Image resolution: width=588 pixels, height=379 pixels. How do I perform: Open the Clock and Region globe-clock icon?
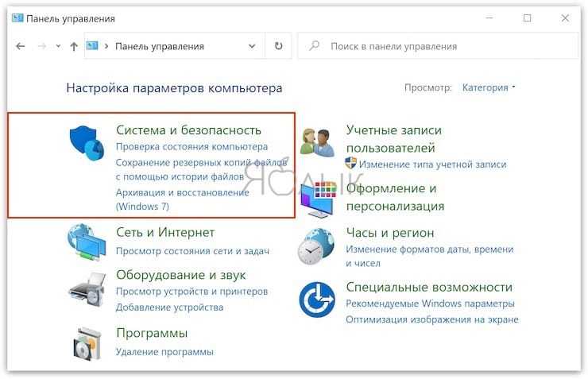click(316, 246)
